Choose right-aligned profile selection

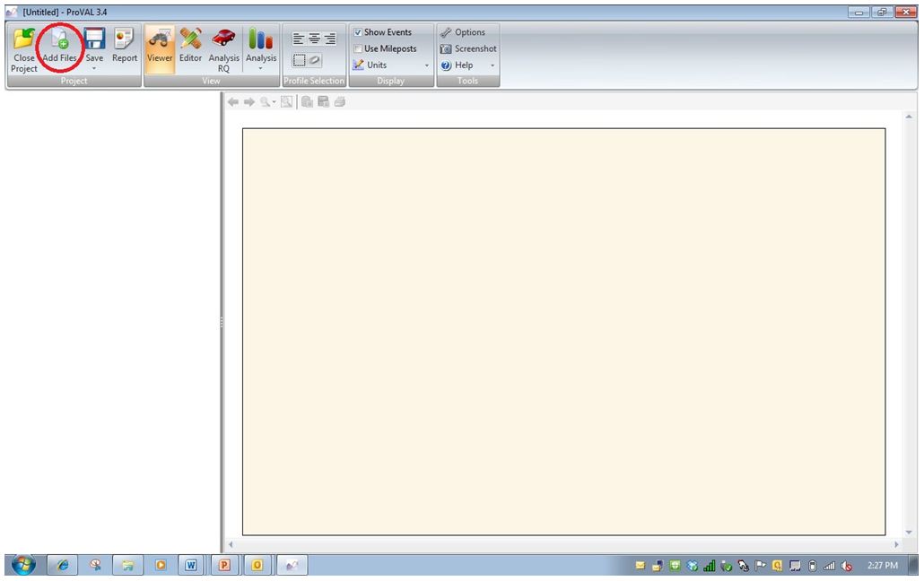click(x=329, y=39)
